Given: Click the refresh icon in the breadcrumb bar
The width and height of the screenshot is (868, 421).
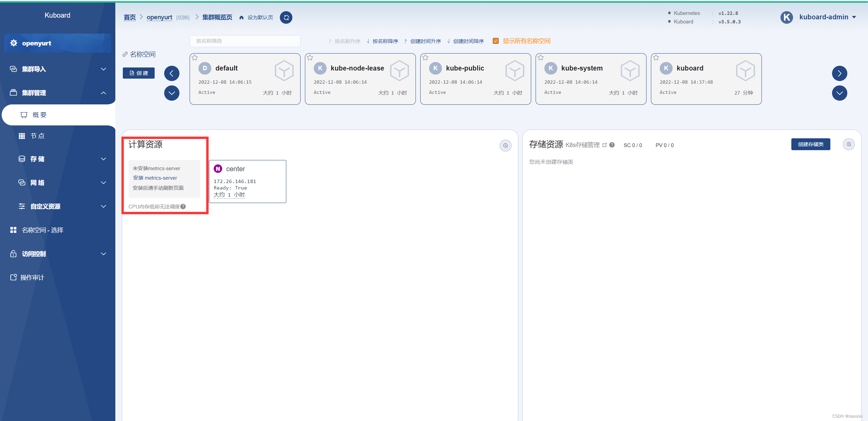Looking at the screenshot, I should [x=286, y=17].
